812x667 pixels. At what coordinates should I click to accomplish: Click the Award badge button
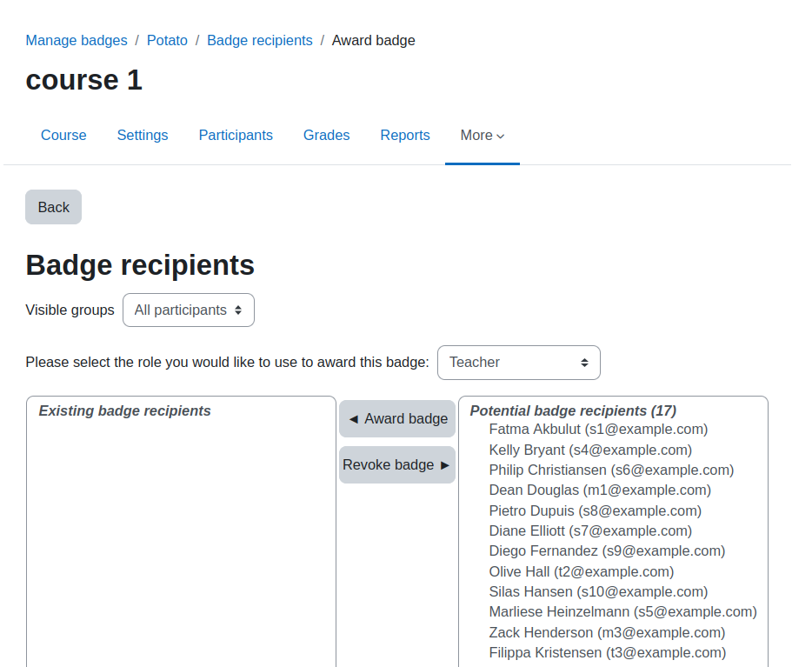click(x=397, y=418)
